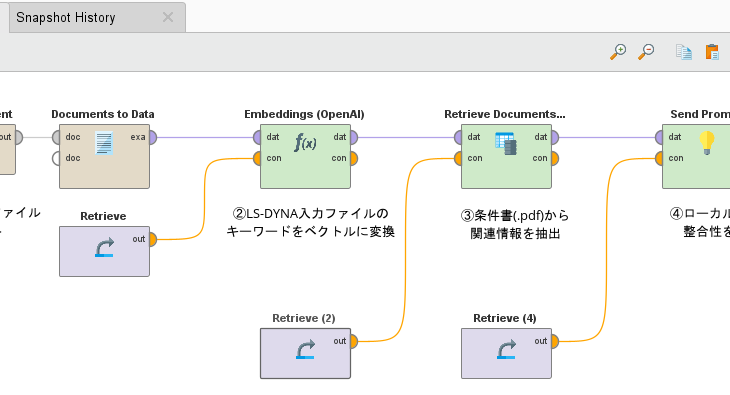
Task: Select the Retrieve Documents table icon
Action: [x=506, y=143]
